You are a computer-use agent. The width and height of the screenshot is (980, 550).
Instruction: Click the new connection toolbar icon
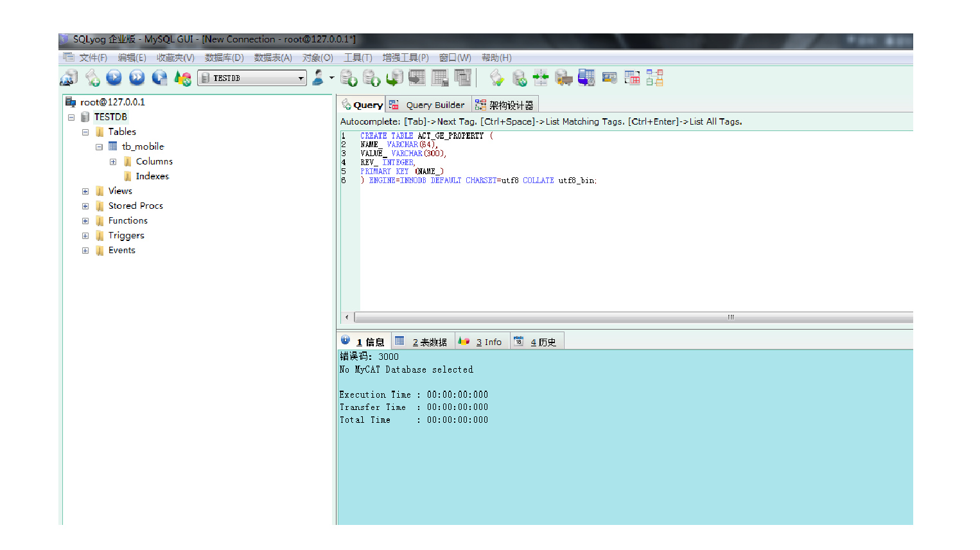69,78
